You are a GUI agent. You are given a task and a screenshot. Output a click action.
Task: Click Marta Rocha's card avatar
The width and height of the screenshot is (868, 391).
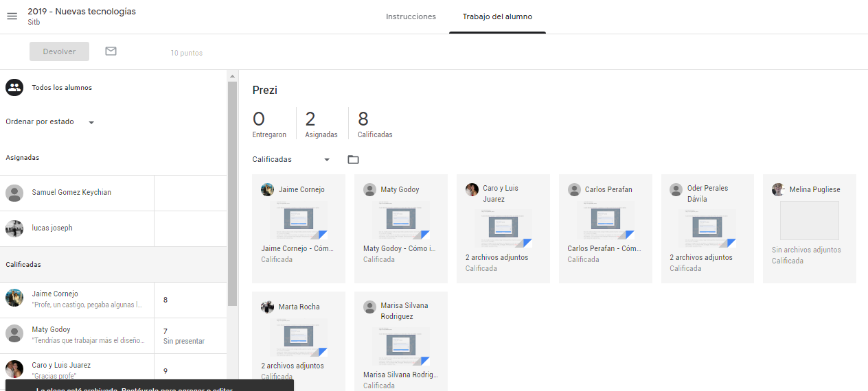click(268, 307)
